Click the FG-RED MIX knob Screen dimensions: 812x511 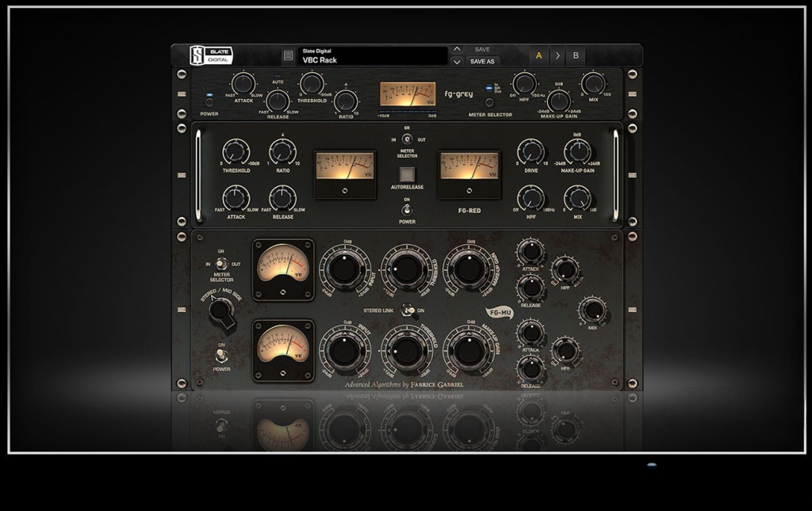click(577, 198)
